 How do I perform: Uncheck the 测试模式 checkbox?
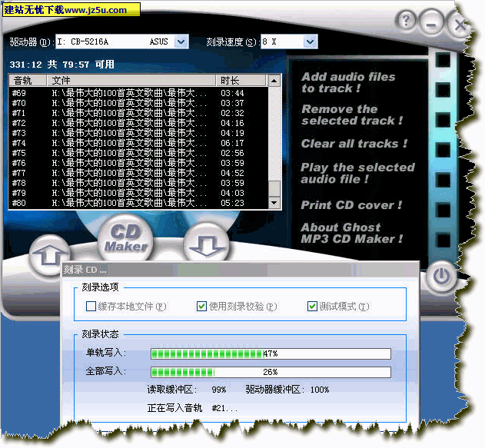313,307
